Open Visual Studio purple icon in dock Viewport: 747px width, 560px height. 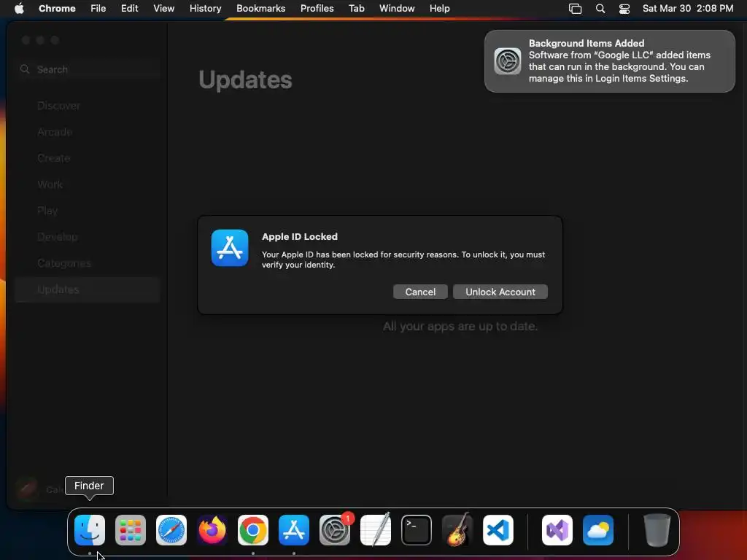coord(557,530)
